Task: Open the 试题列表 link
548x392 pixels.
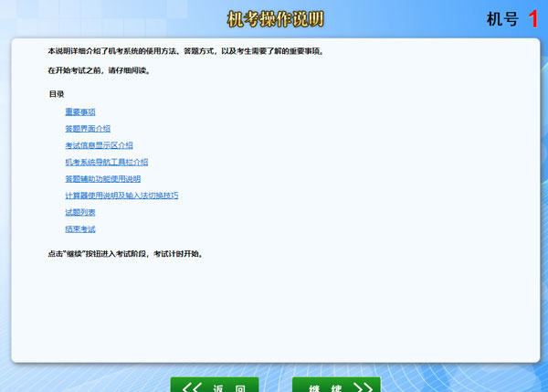Action: pos(80,212)
